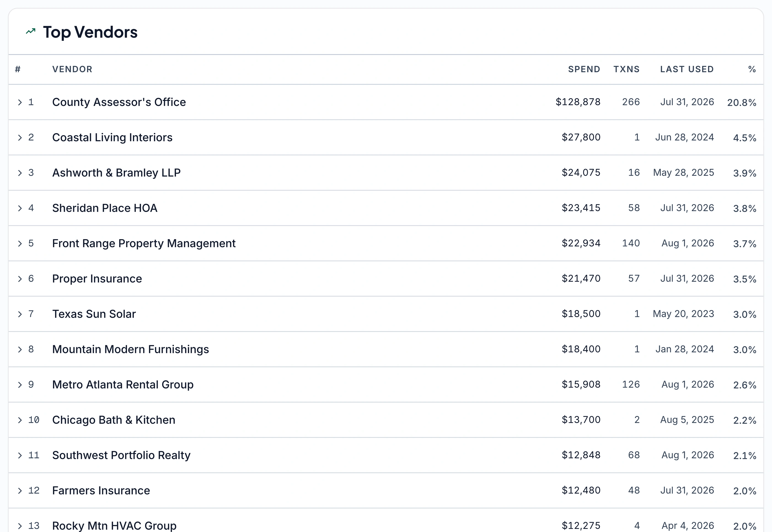The width and height of the screenshot is (772, 532).
Task: Click the $18,400 spend amount
Action: click(x=581, y=349)
